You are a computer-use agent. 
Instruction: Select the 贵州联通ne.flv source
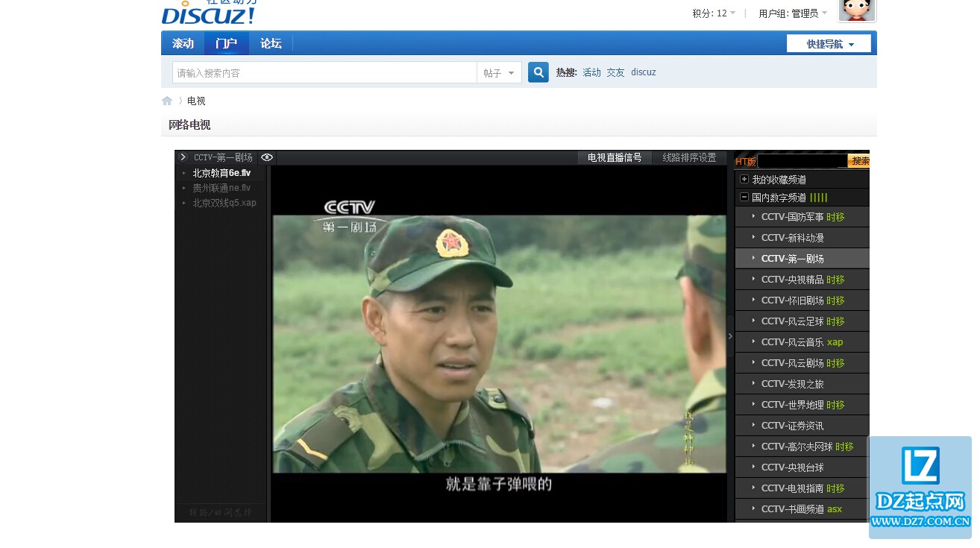click(x=221, y=188)
